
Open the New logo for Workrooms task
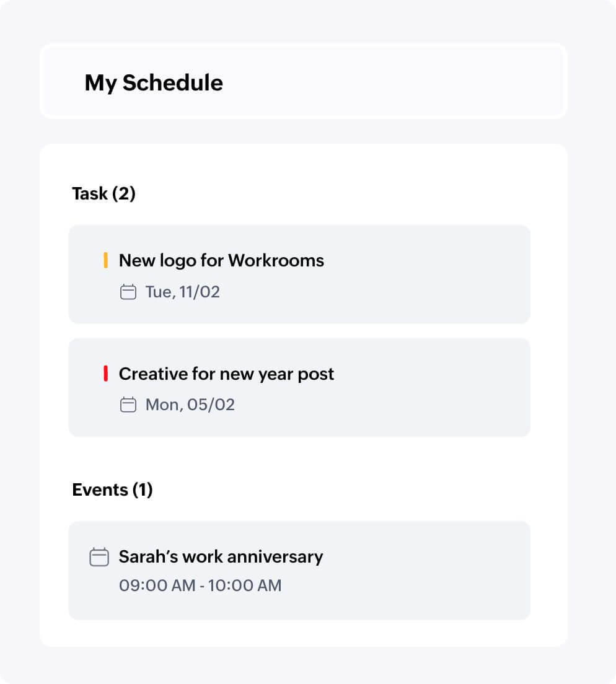(222, 261)
